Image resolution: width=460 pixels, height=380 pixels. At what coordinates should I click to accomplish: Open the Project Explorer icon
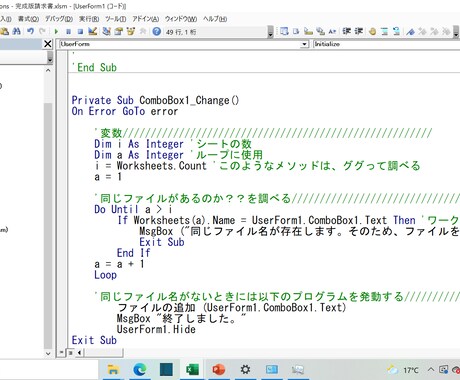tap(106, 31)
